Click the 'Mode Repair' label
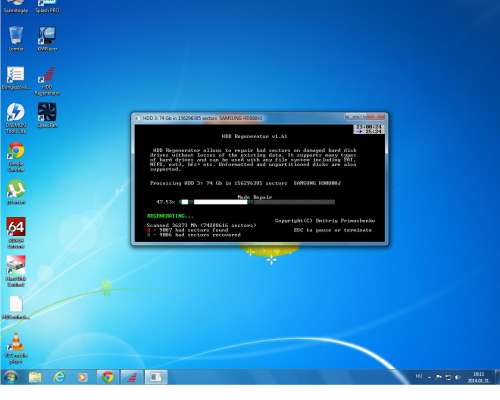The height and width of the screenshot is (400, 500). click(255, 197)
